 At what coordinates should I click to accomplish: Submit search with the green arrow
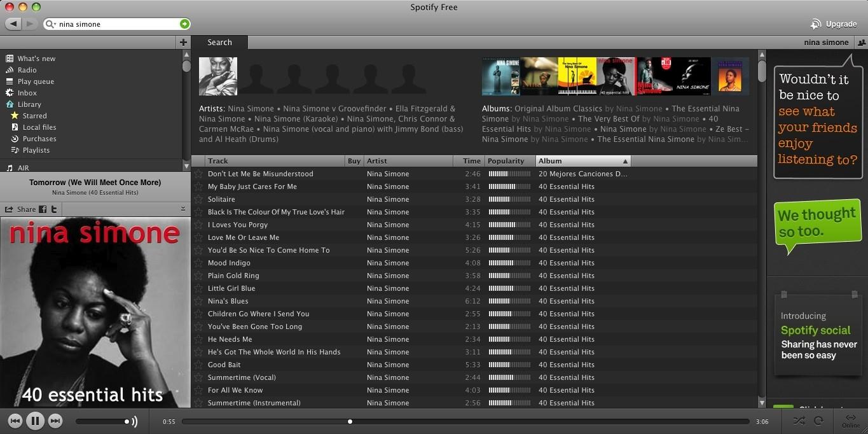pyautogui.click(x=184, y=24)
